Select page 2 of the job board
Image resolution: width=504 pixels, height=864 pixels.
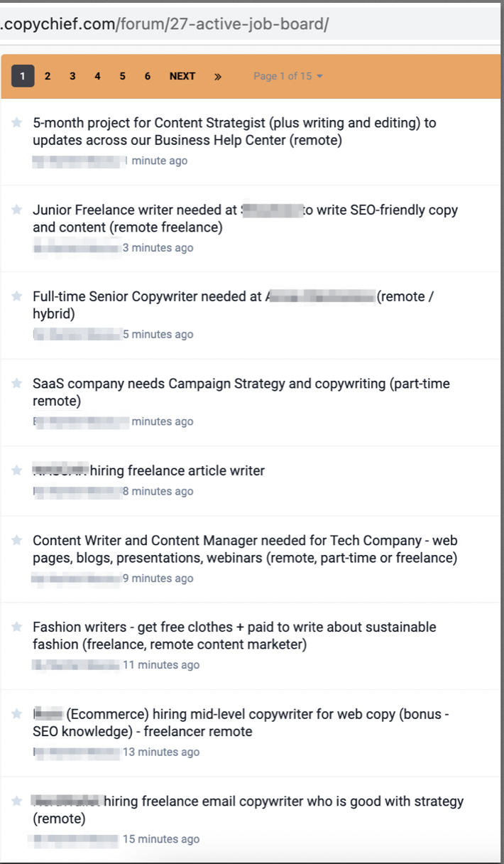(48, 76)
